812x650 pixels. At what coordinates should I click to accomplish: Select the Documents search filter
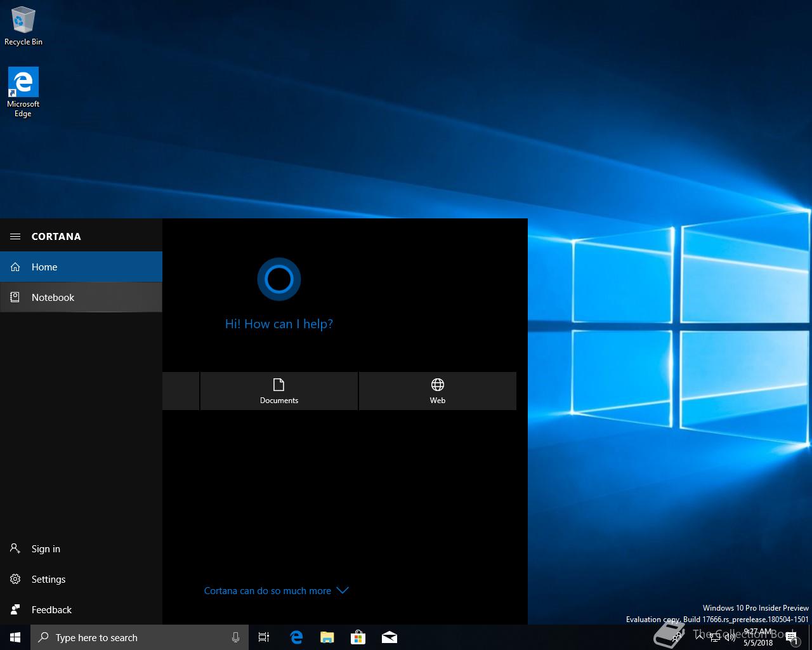[279, 391]
